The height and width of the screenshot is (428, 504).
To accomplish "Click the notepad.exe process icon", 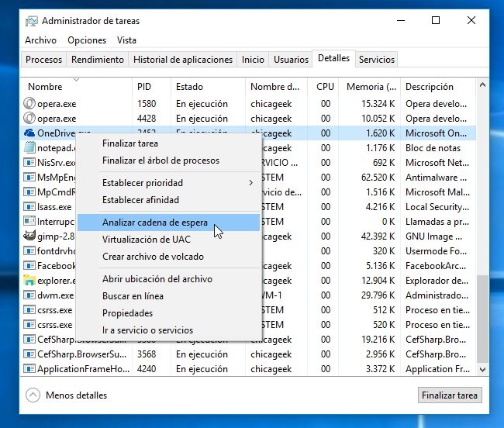I will point(30,148).
